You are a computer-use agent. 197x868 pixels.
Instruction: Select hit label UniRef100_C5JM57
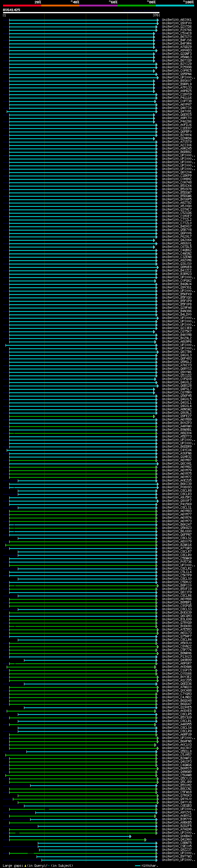coord(177,755)
